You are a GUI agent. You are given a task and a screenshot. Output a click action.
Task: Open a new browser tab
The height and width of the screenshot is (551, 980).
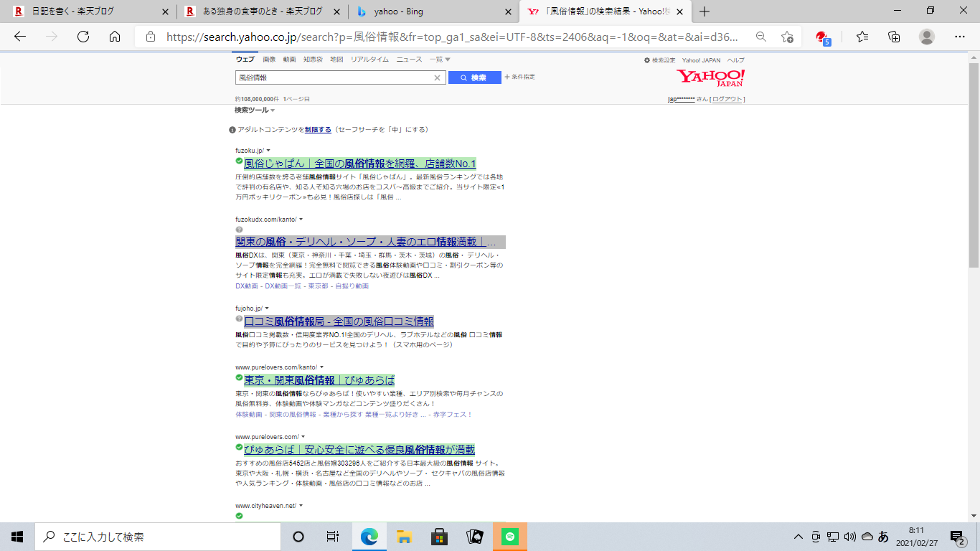tap(705, 11)
